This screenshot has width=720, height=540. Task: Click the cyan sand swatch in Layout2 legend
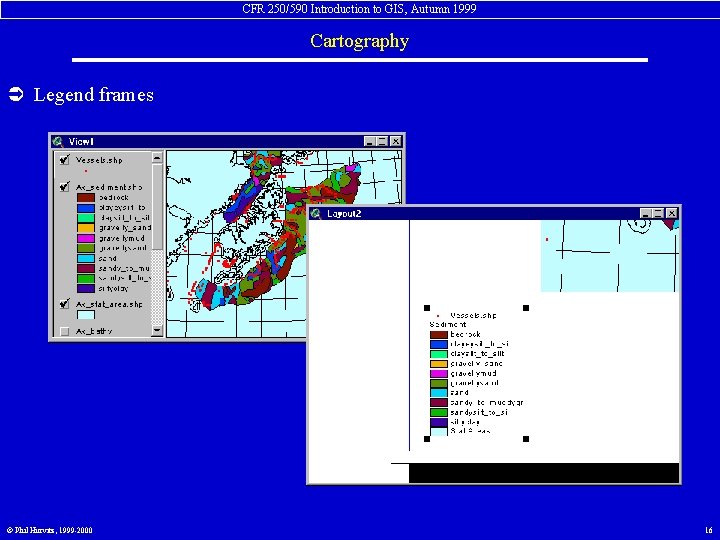coord(439,393)
